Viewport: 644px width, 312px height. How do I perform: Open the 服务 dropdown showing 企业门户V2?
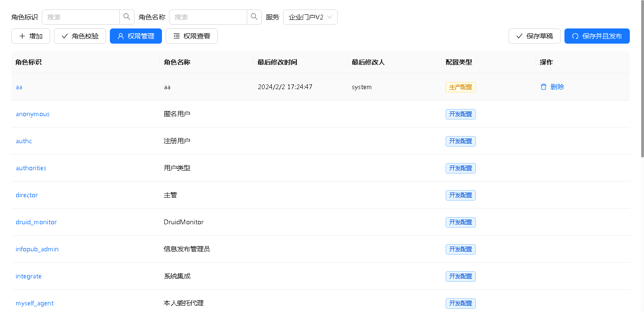coord(310,17)
